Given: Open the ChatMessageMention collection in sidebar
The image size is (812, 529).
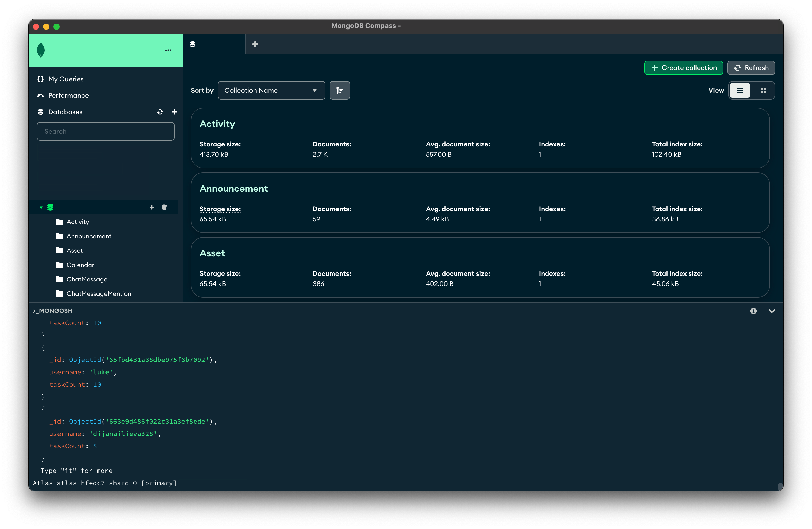Looking at the screenshot, I should click(x=99, y=294).
